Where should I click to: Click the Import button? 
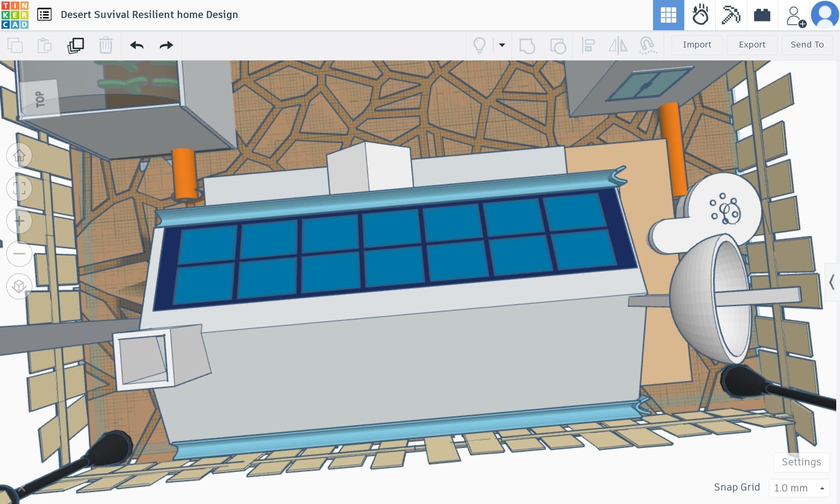point(697,45)
